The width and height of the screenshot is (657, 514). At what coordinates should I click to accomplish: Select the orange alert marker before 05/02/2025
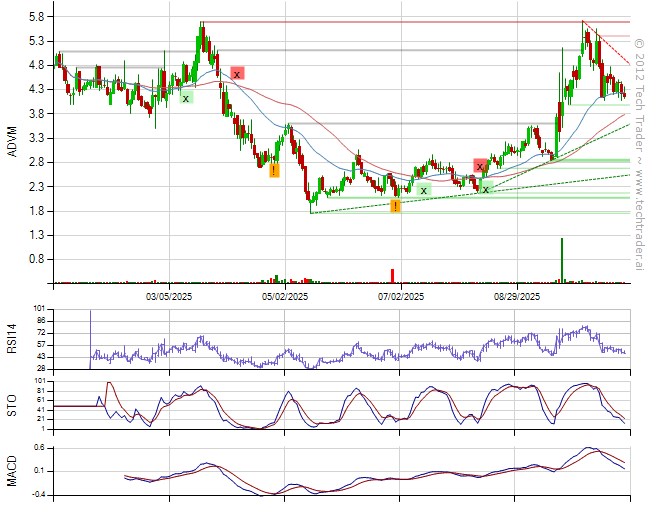coord(274,171)
